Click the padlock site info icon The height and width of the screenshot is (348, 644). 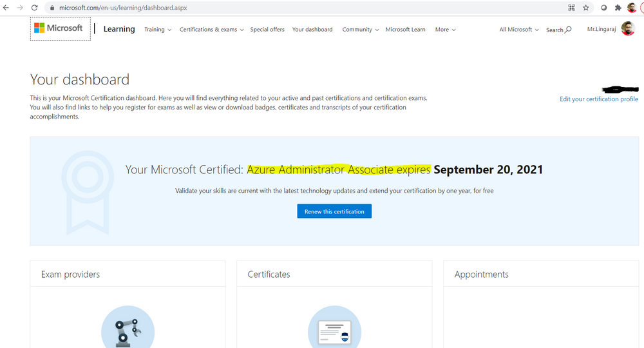click(52, 8)
